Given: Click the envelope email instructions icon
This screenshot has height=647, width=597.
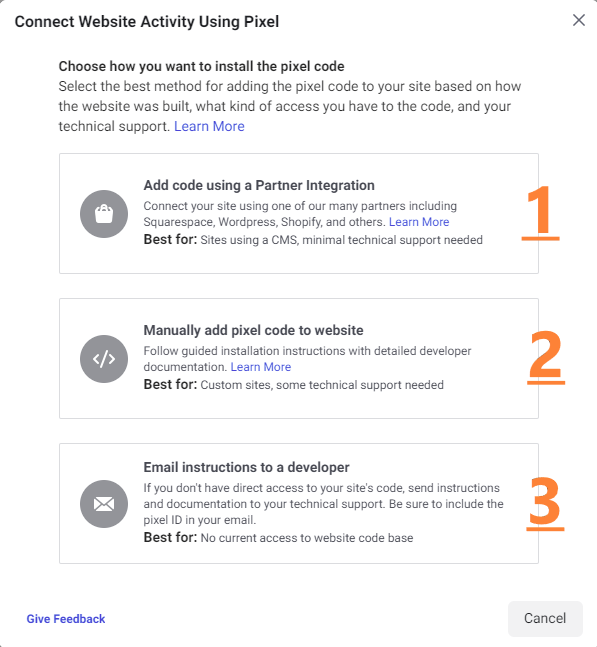Looking at the screenshot, I should 104,503.
